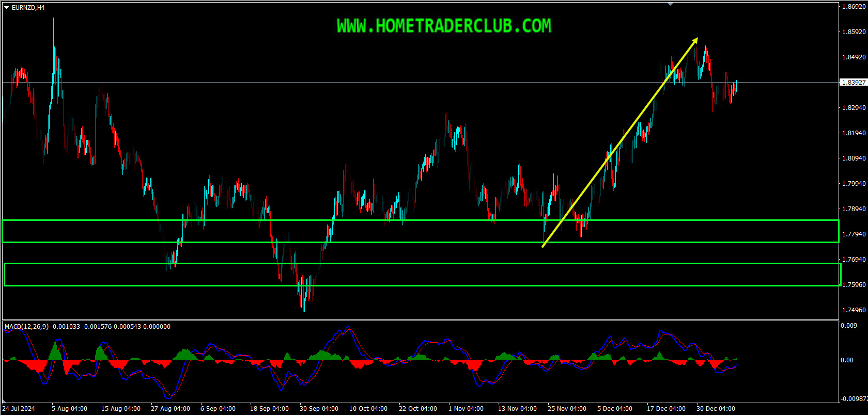Select the chart shift triangle marker at top
This screenshot has width=868, height=416.
tap(670, 4)
